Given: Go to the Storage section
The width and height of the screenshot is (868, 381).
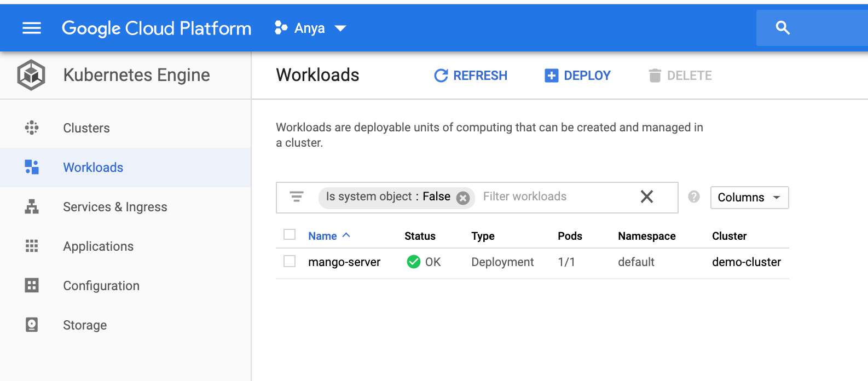Looking at the screenshot, I should click(125, 325).
